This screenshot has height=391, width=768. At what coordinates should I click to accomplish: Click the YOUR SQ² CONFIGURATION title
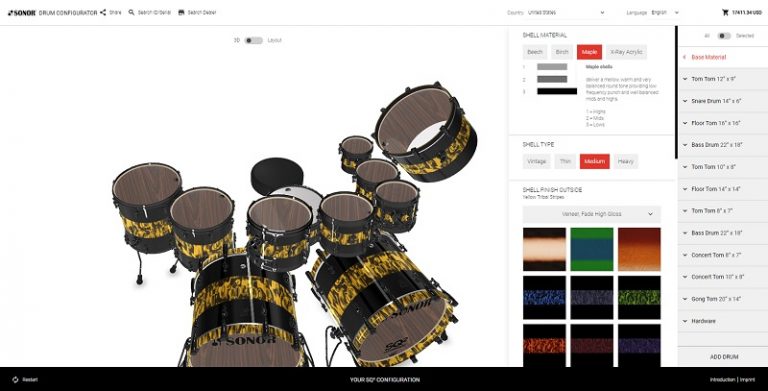click(x=384, y=380)
